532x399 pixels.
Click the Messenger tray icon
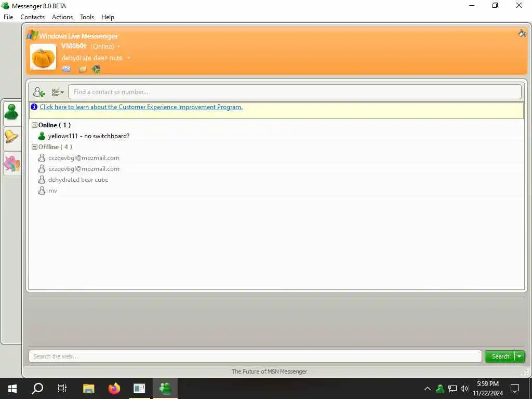click(440, 389)
